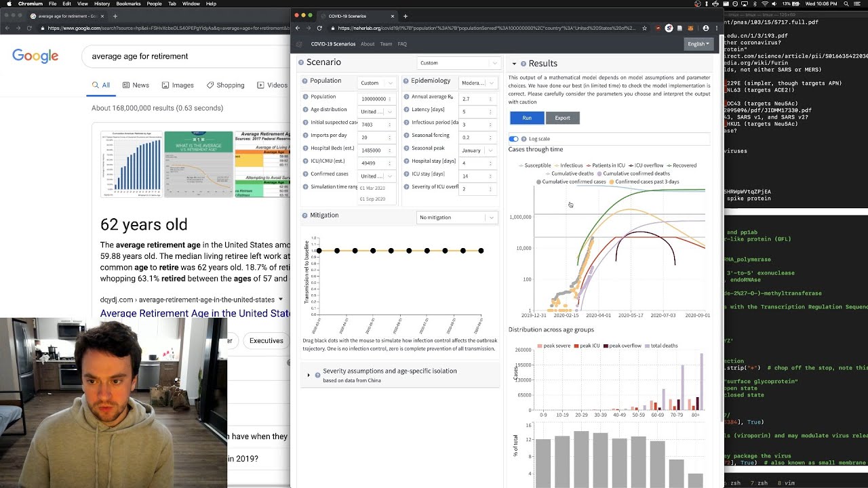This screenshot has width=868, height=488.
Task: Toggle the Log scale switch
Action: point(513,139)
